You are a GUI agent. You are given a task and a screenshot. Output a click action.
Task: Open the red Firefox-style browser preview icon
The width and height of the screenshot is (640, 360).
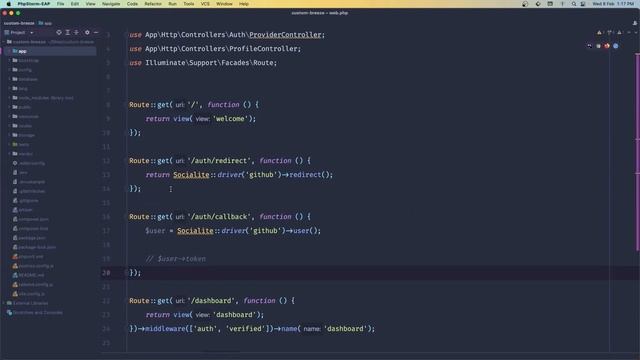(607, 46)
